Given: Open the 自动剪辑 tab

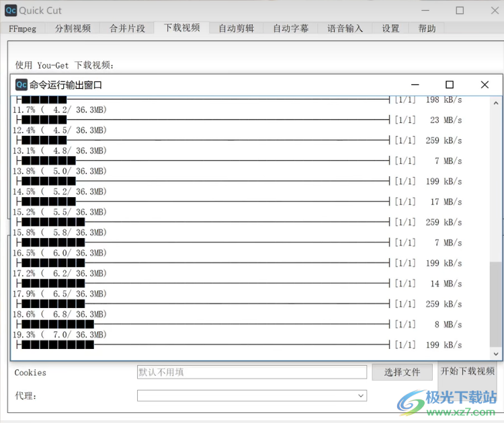Looking at the screenshot, I should point(237,28).
